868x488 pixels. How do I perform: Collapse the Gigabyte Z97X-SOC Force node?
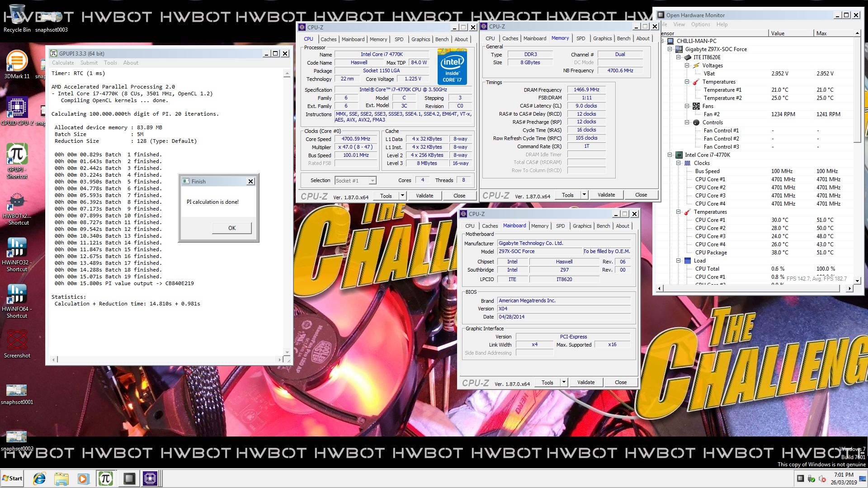click(670, 49)
